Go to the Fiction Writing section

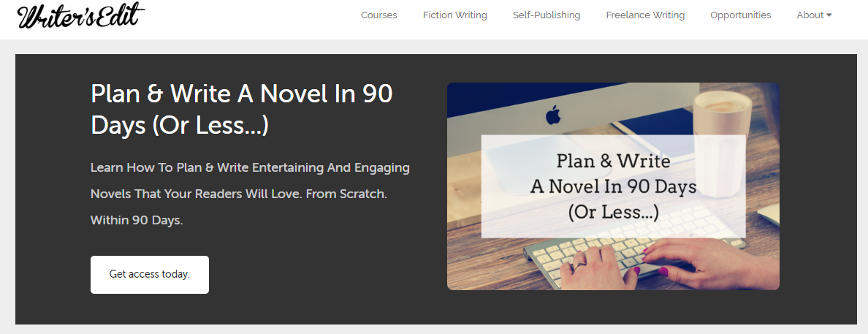point(455,15)
